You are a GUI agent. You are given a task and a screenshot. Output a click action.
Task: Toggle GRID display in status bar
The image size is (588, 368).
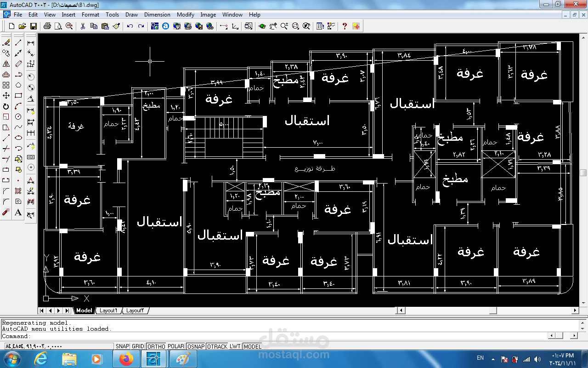click(x=138, y=346)
